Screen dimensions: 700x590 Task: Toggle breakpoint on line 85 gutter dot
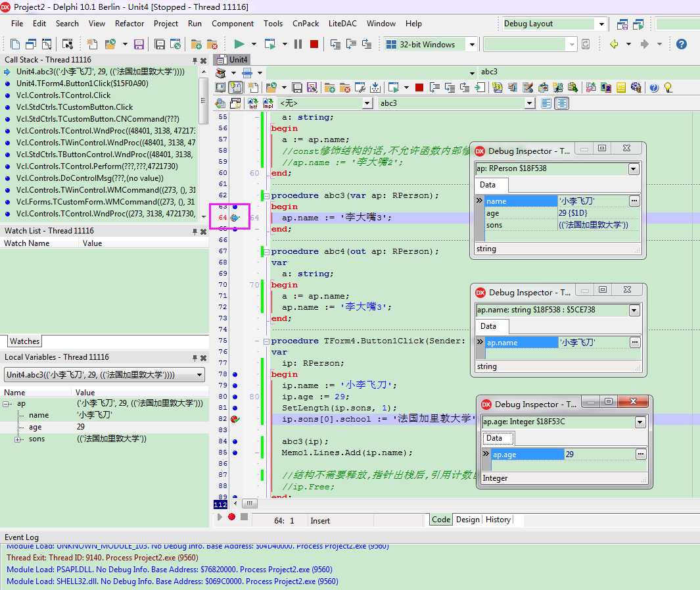coord(235,453)
